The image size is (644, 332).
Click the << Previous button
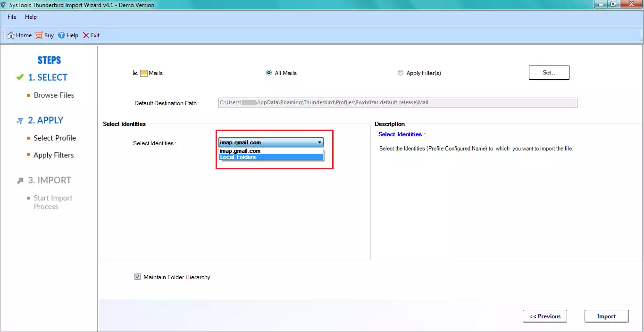[545, 316]
